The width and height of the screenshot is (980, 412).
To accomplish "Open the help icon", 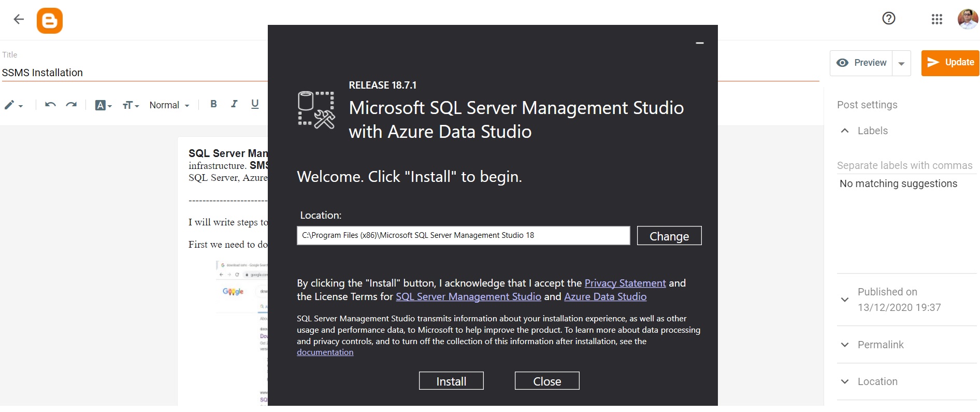I will coord(888,18).
